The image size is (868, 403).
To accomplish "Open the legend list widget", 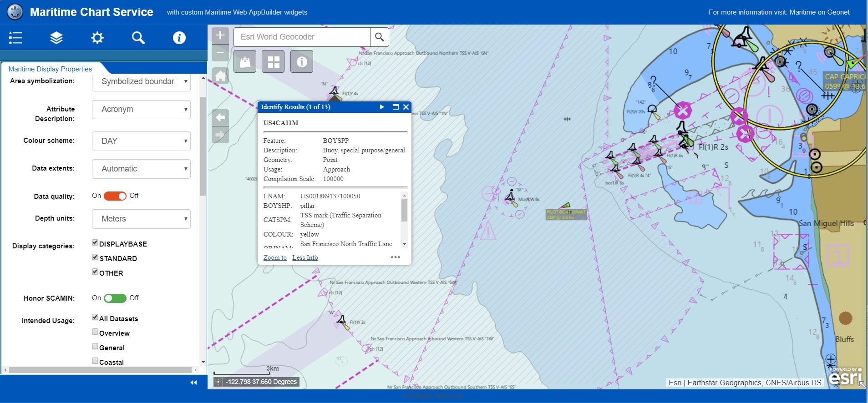I will [x=15, y=38].
